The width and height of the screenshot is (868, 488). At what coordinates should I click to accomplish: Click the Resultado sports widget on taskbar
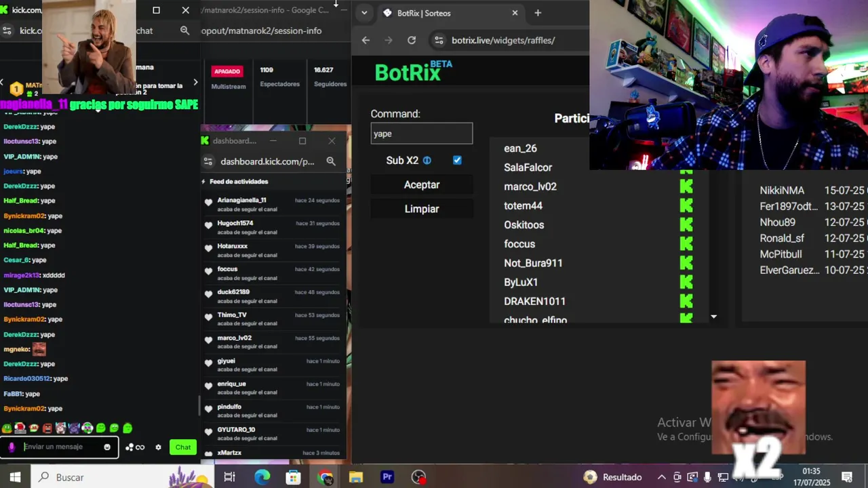click(612, 477)
